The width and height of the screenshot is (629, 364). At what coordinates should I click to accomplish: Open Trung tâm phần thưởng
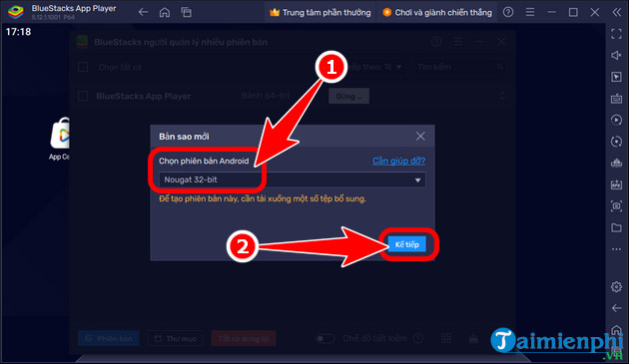tap(320, 12)
